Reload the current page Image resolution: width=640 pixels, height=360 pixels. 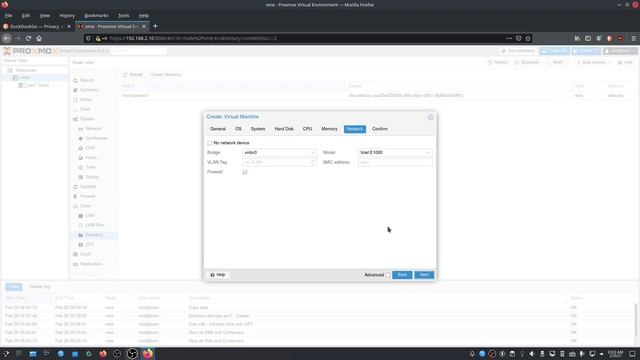point(28,38)
